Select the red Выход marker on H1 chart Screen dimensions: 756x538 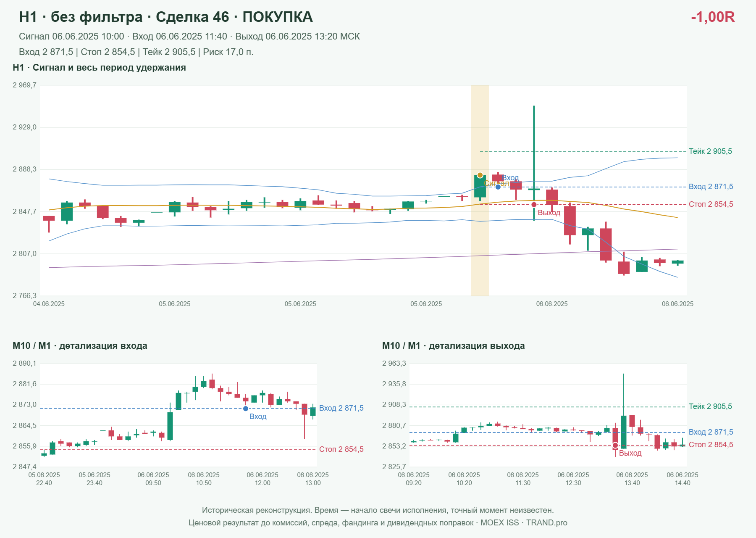click(x=534, y=205)
